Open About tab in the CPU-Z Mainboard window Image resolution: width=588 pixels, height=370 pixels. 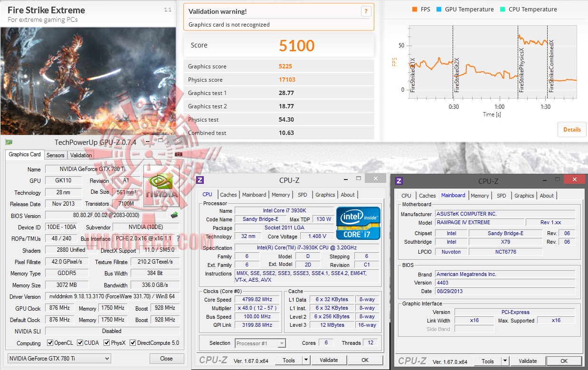click(x=547, y=196)
